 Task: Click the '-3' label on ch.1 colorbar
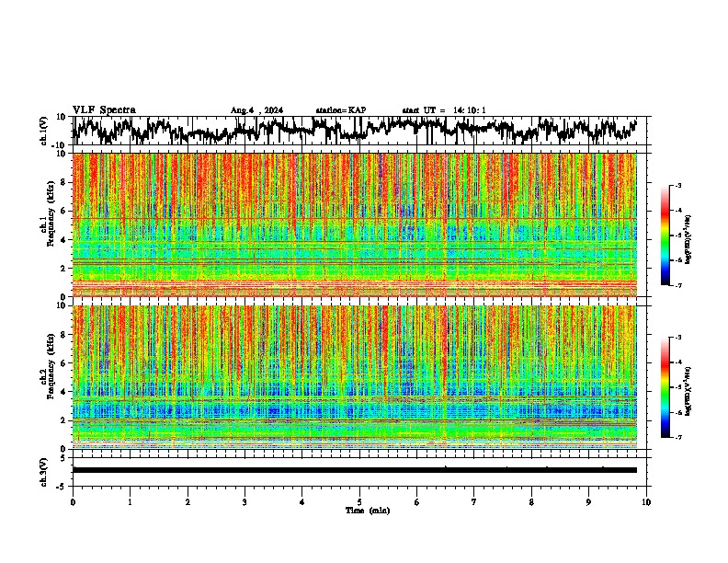(x=678, y=186)
